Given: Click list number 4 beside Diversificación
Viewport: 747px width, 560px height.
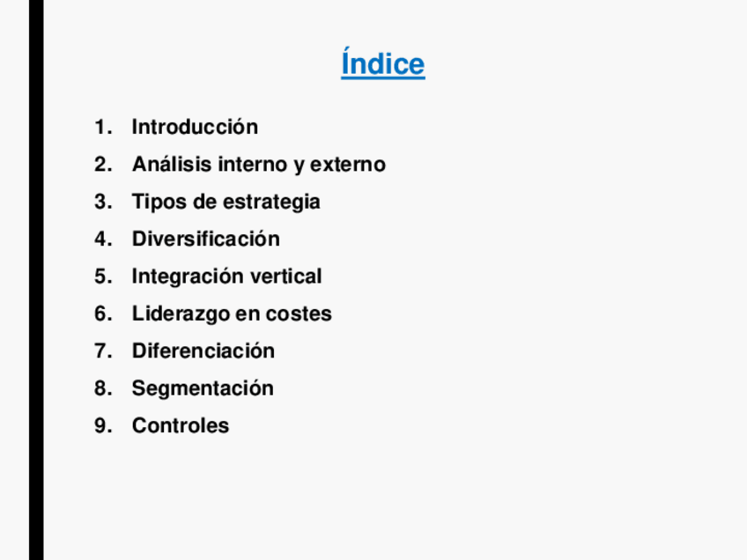Looking at the screenshot, I should pos(103,239).
